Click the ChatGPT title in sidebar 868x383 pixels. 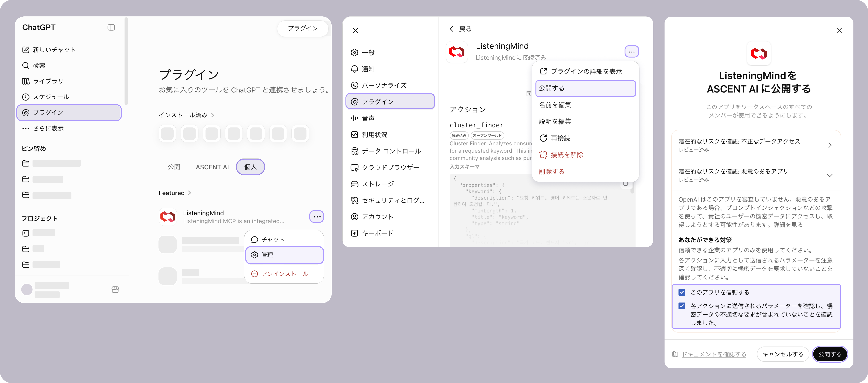(x=39, y=28)
